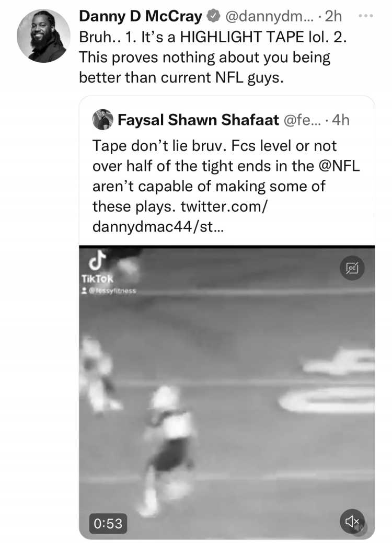Open the Danny D McCray display name
The image size is (392, 543).
point(140,16)
